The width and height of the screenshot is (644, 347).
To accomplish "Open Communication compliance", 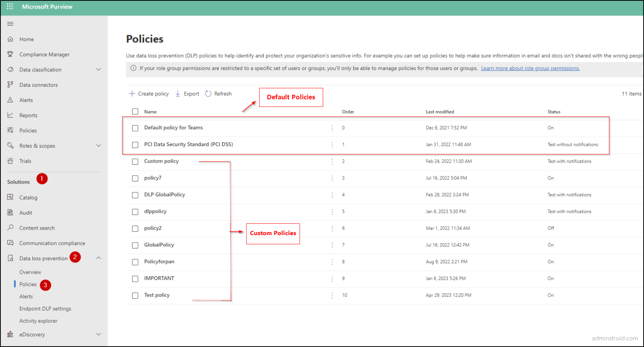I will click(52, 243).
